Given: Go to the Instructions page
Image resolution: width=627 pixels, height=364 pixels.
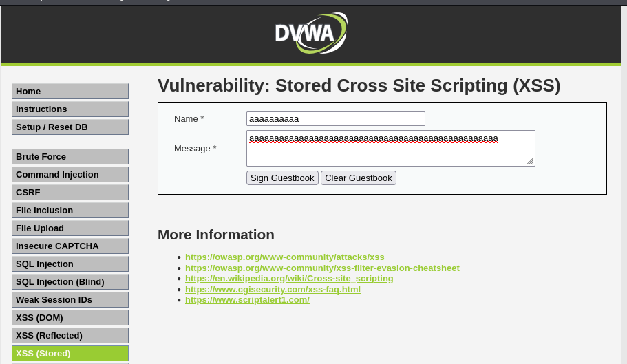Looking at the screenshot, I should [x=70, y=109].
